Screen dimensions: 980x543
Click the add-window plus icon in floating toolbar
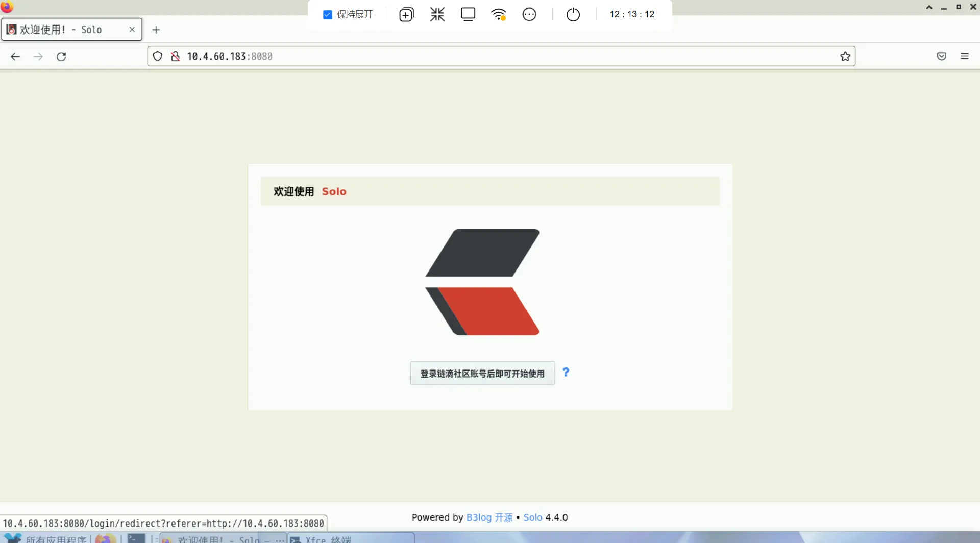pyautogui.click(x=406, y=15)
